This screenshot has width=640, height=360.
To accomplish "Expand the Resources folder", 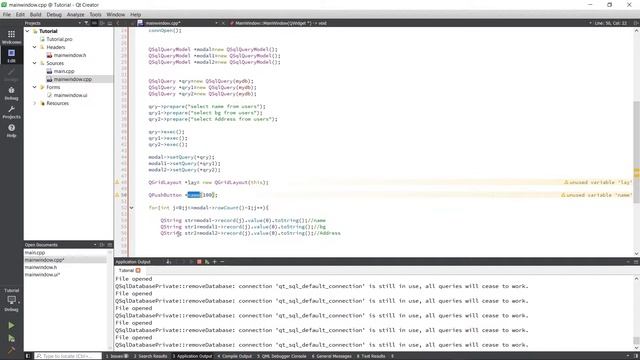I will 35,103.
